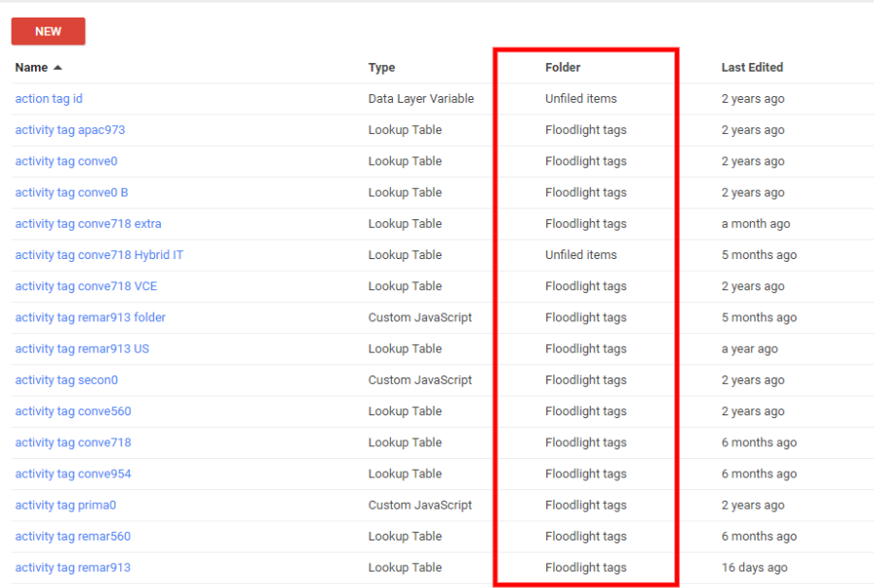
Task: Click 'a year ago' last edited value
Action: [x=749, y=348]
